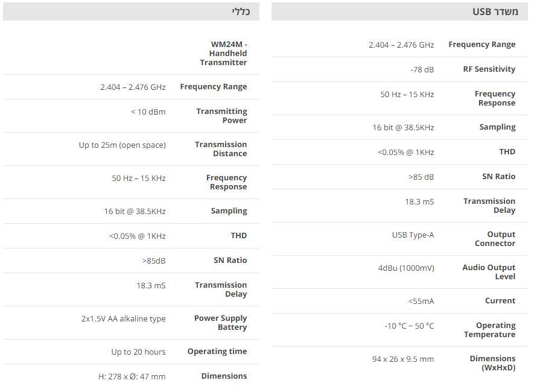Viewport: 549px width, 392px height.
Task: Click the Transmitting Power label
Action: coord(221,116)
